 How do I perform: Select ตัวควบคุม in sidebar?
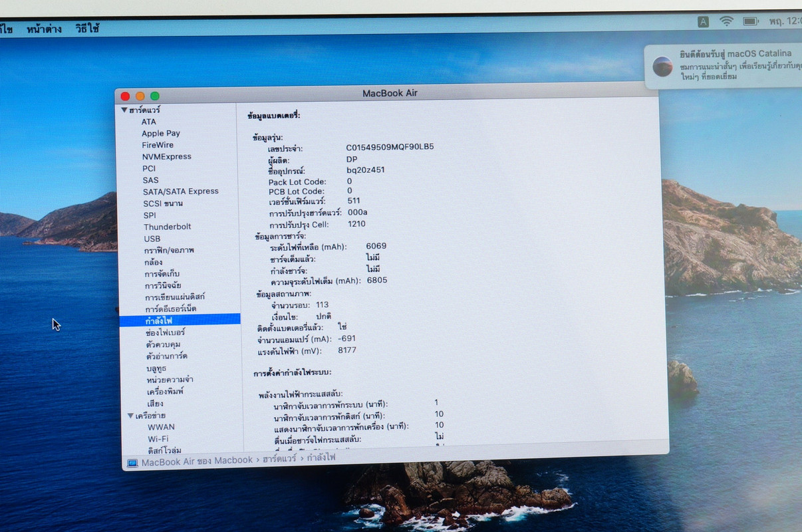(x=163, y=344)
